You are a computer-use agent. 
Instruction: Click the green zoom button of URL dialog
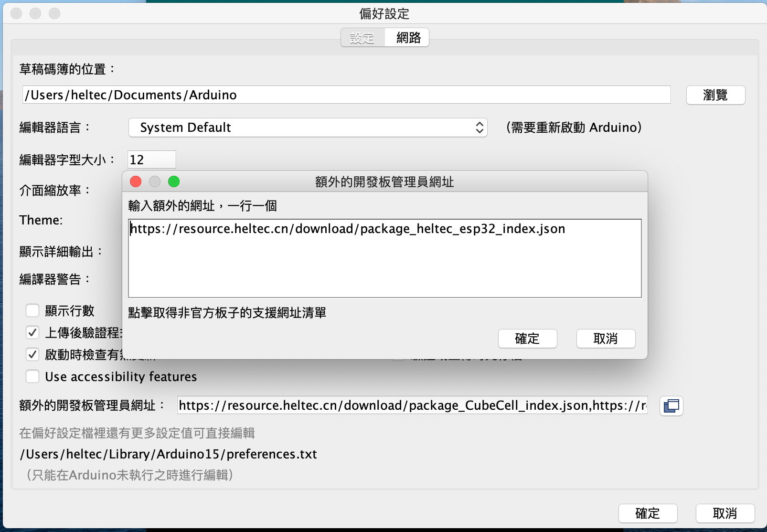click(174, 181)
